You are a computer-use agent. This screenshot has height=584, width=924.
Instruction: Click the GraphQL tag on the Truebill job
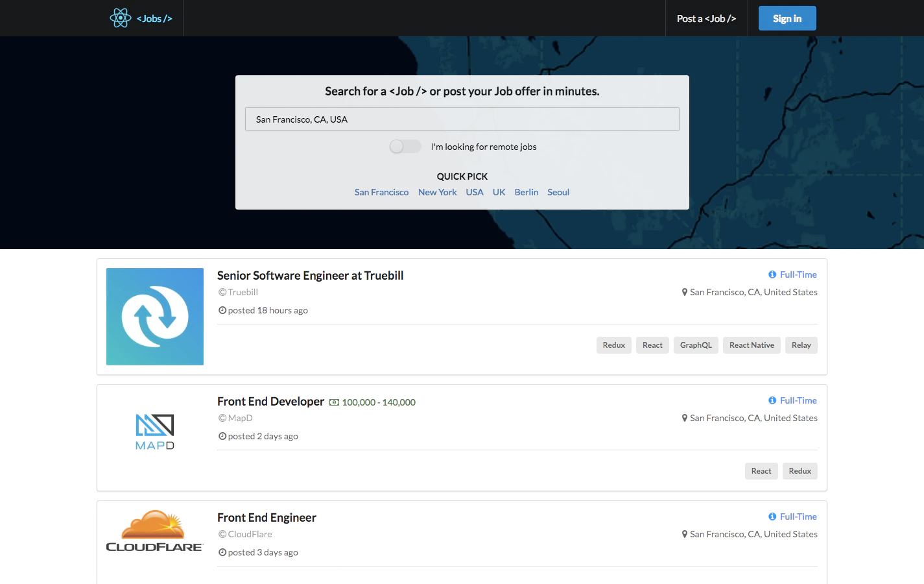click(x=696, y=345)
